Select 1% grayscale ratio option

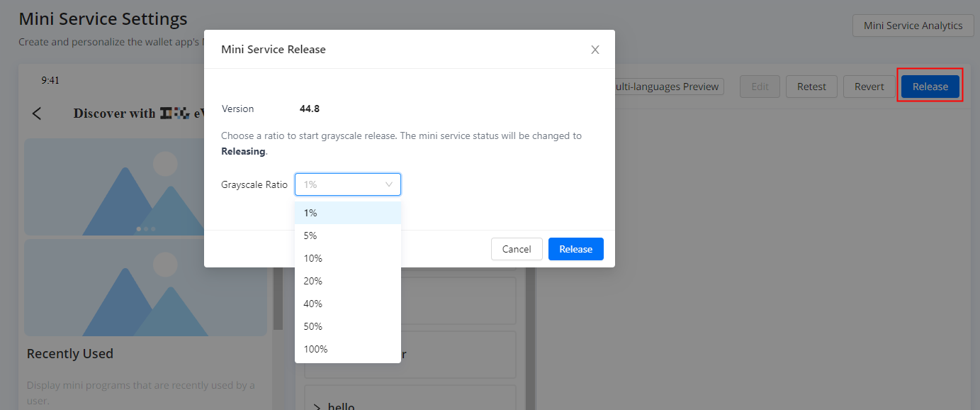coord(347,213)
